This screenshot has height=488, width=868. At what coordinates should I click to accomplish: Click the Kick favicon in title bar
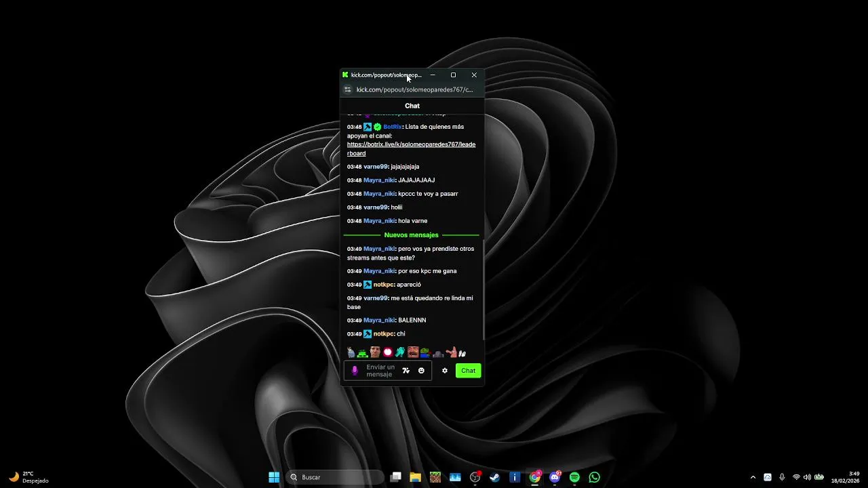click(345, 75)
